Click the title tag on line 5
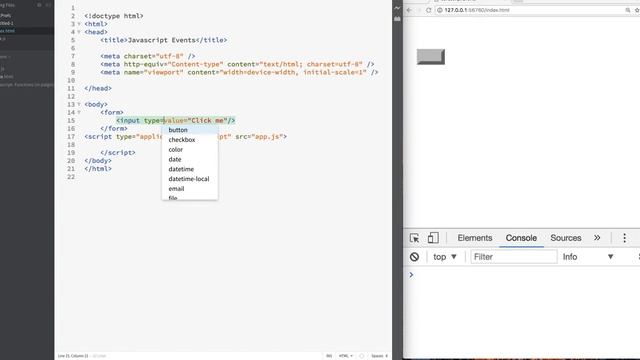The width and height of the screenshot is (640, 360). [x=164, y=40]
